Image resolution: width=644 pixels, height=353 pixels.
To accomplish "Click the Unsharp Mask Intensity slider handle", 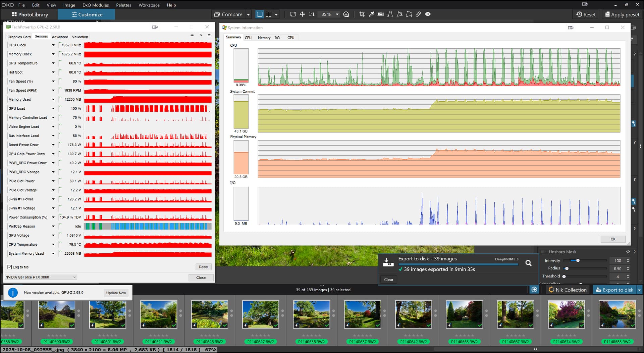I will tap(578, 261).
